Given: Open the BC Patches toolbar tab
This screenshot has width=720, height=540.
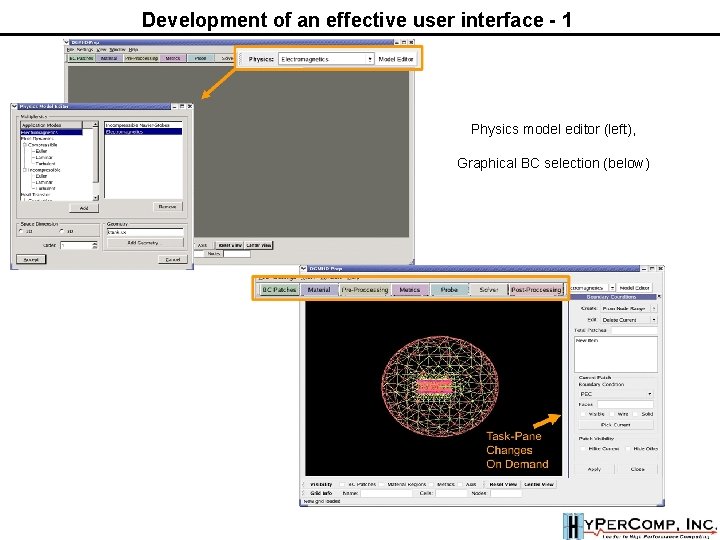Looking at the screenshot, I should 279,290.
